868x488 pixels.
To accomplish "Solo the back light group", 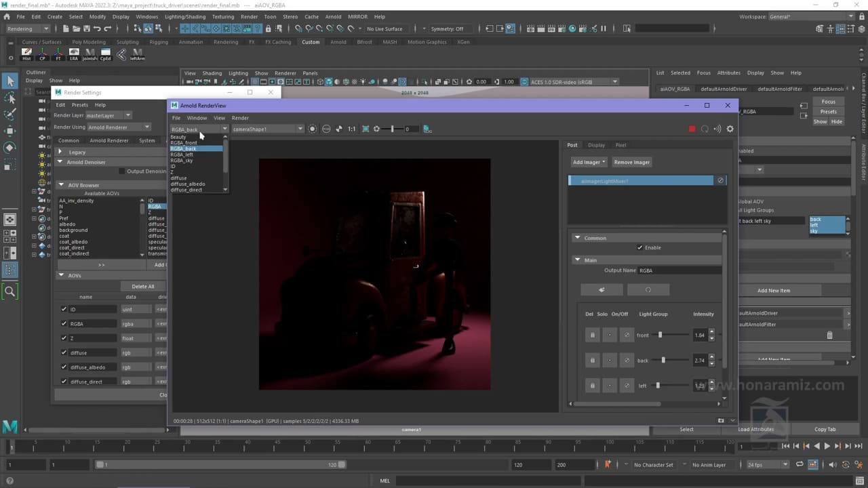I will coord(610,361).
